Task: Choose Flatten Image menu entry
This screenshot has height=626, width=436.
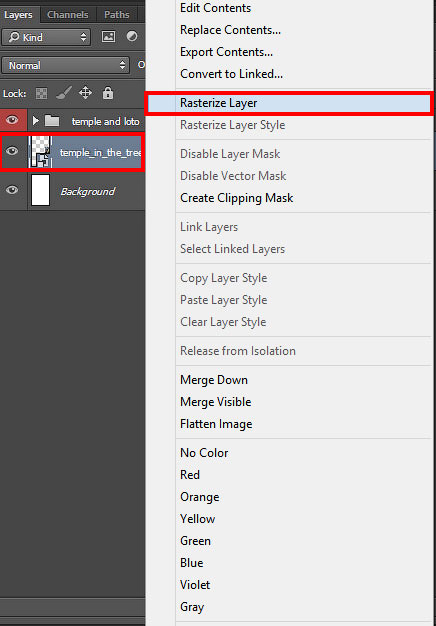Action: coord(216,424)
